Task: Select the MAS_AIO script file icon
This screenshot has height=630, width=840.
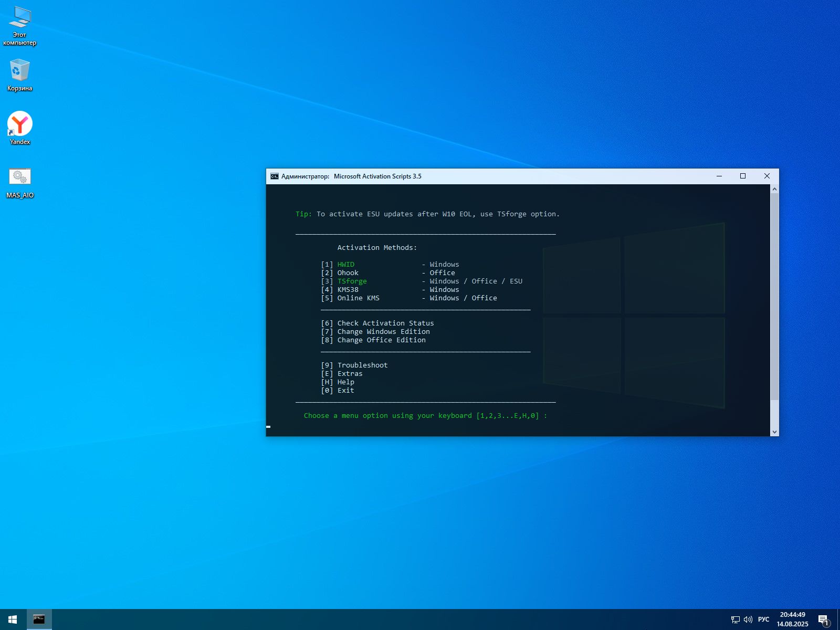Action: click(20, 183)
